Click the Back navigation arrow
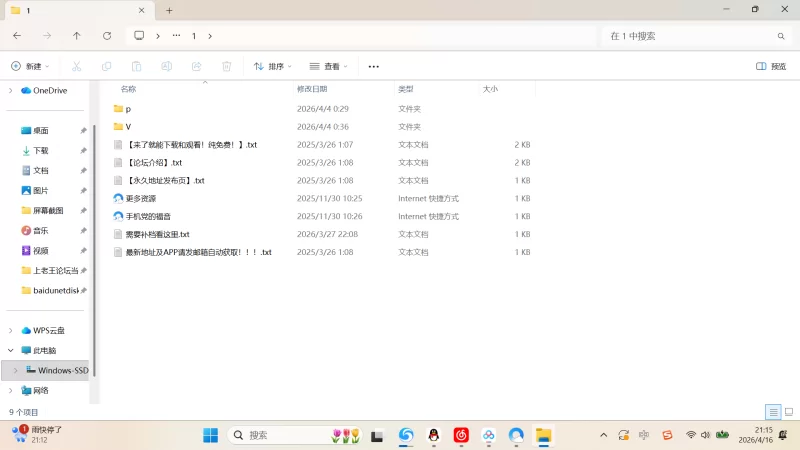The width and height of the screenshot is (800, 450). (17, 36)
